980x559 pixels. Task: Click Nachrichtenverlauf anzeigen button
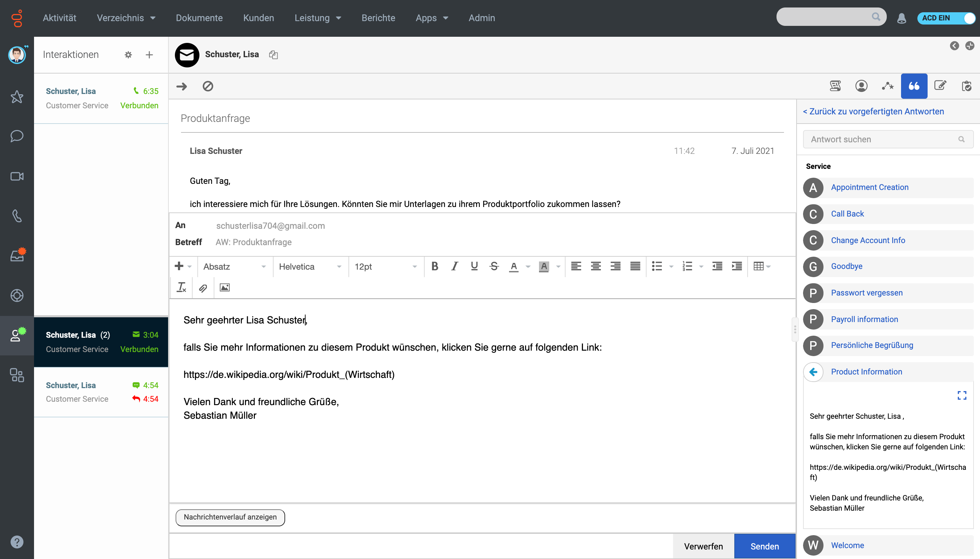click(x=230, y=517)
